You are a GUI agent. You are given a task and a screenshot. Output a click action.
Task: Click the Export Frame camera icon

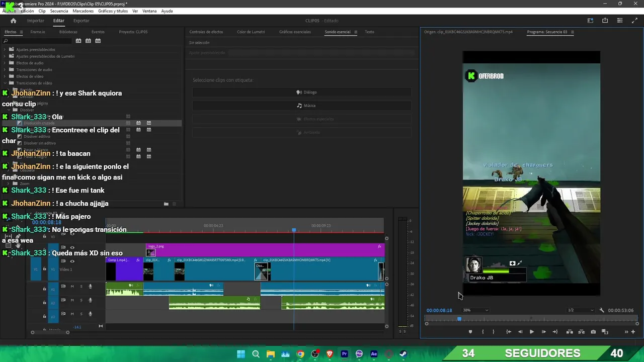click(x=593, y=332)
